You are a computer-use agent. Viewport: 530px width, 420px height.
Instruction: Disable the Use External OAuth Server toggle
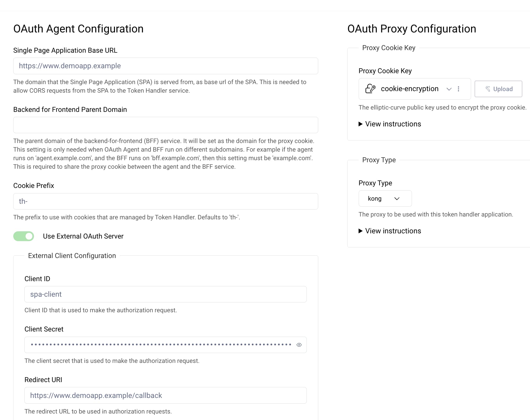(24, 236)
